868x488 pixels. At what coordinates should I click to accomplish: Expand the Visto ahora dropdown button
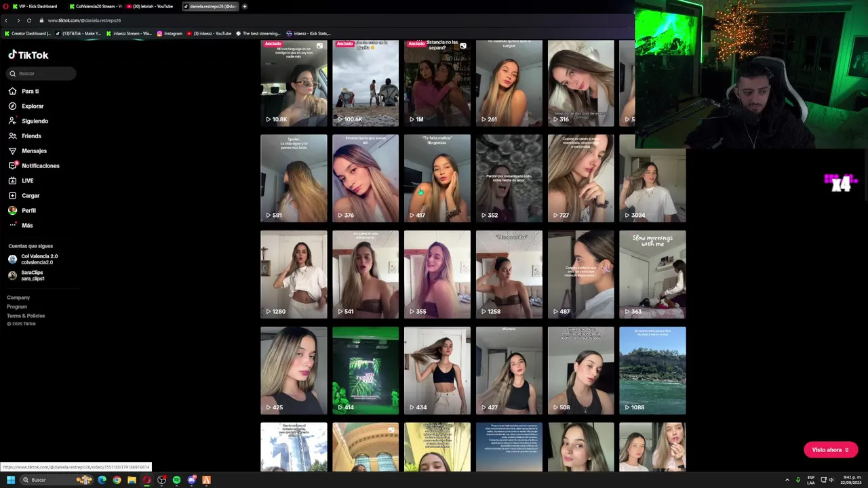(x=831, y=450)
